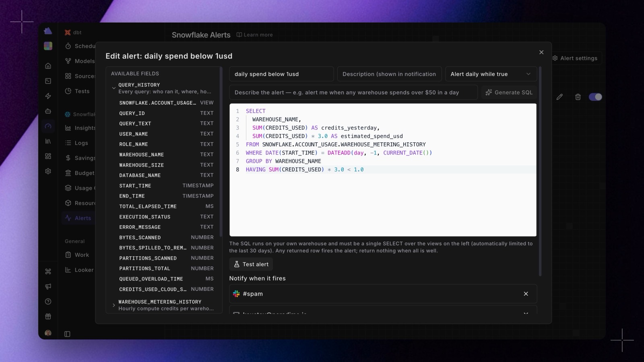Viewport: 644px width, 362px height.
Task: Open the library books icon in the rail
Action: tap(48, 141)
